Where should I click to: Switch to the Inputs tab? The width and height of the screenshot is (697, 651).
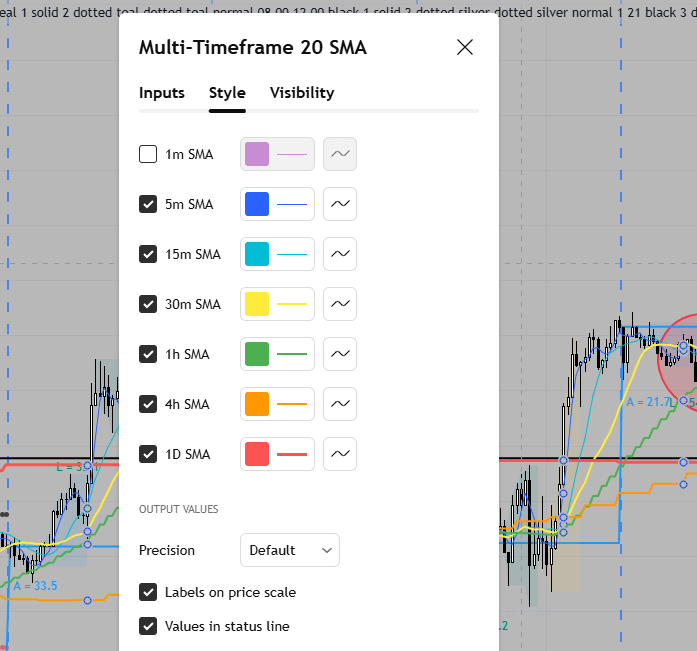pos(162,93)
